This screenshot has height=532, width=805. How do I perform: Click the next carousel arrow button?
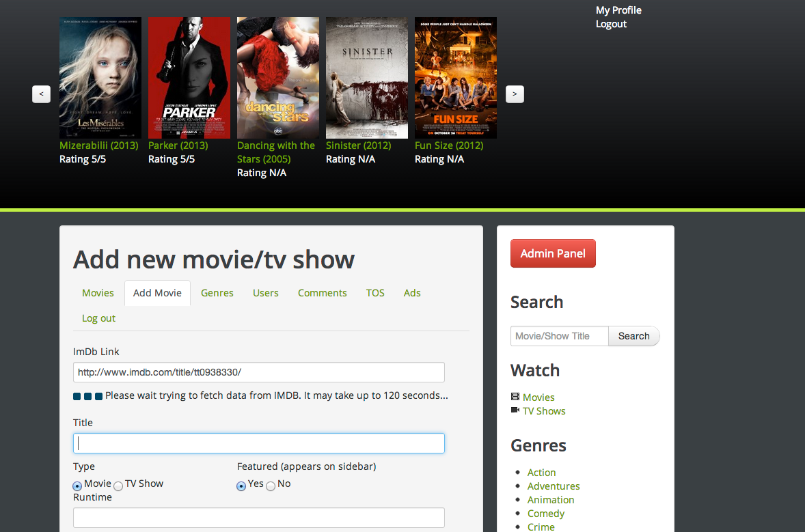[x=515, y=94]
